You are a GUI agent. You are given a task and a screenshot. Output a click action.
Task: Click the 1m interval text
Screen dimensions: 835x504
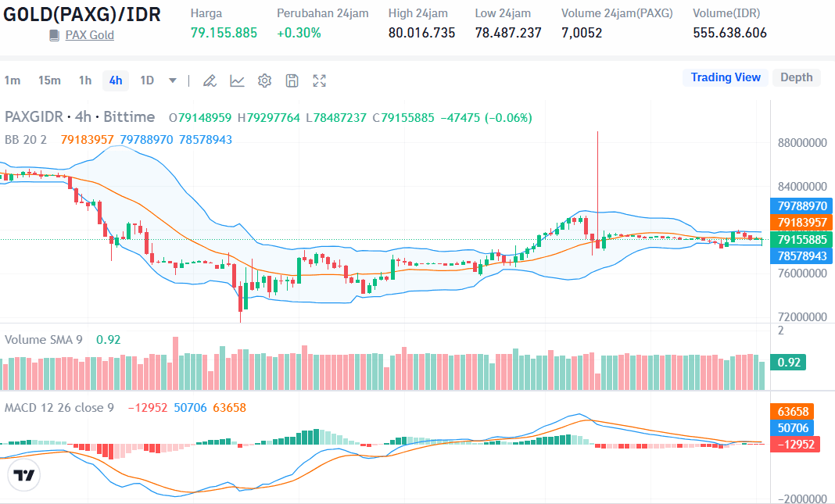13,80
